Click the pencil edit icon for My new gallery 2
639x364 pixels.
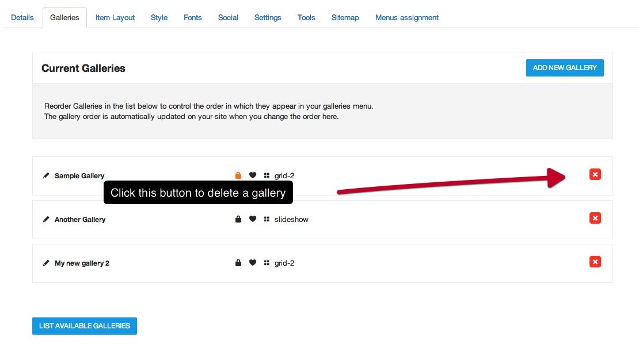tap(46, 263)
